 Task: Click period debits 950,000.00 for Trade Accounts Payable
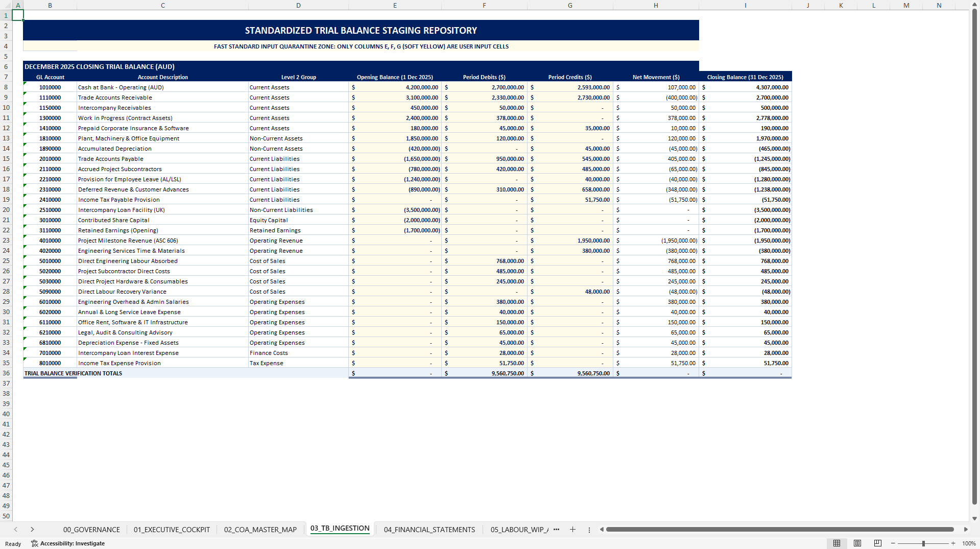(x=484, y=159)
